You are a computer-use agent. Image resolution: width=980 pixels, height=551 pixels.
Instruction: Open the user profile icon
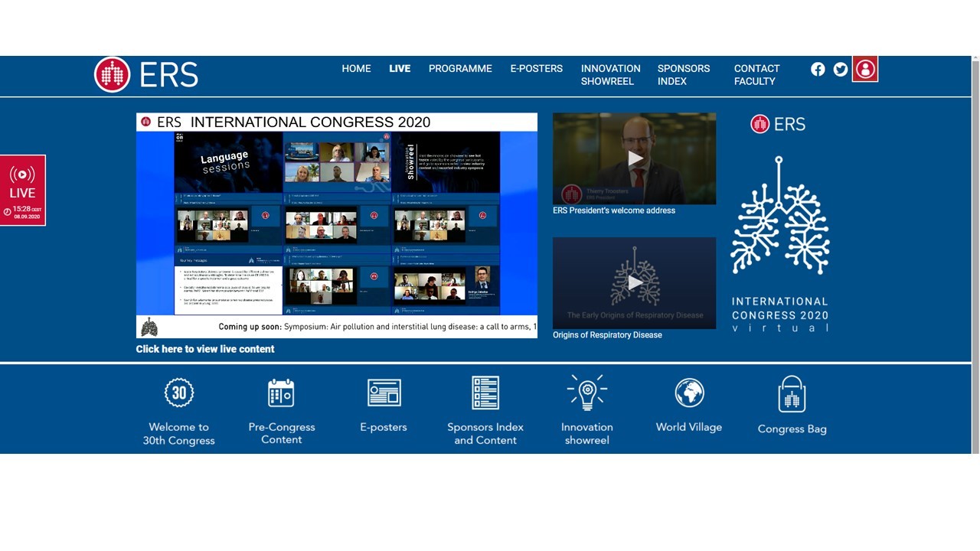tap(865, 69)
